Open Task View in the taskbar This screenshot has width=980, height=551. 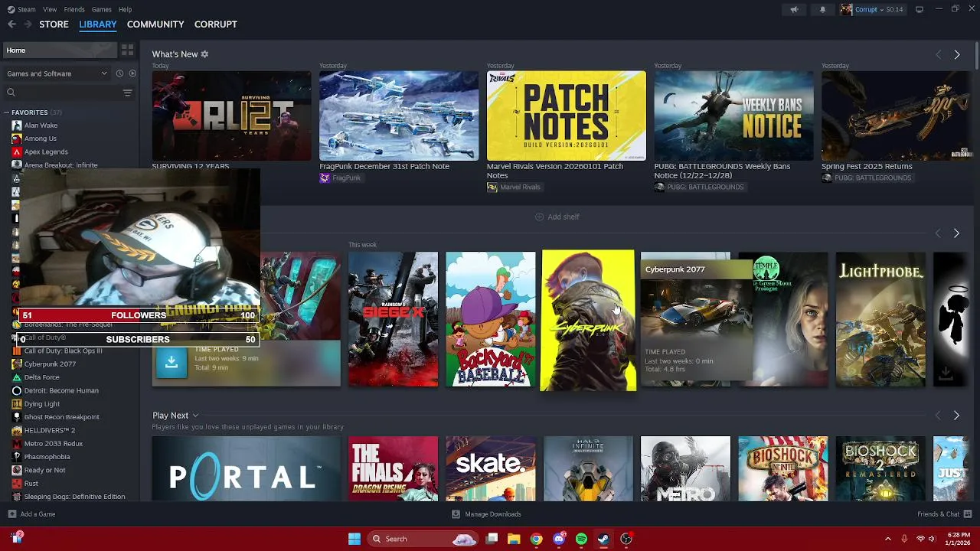pos(492,539)
